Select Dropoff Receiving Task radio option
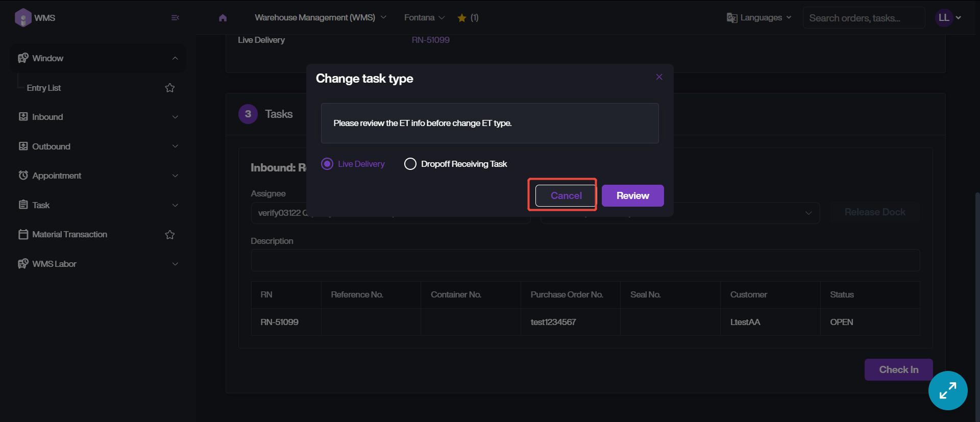 point(410,164)
